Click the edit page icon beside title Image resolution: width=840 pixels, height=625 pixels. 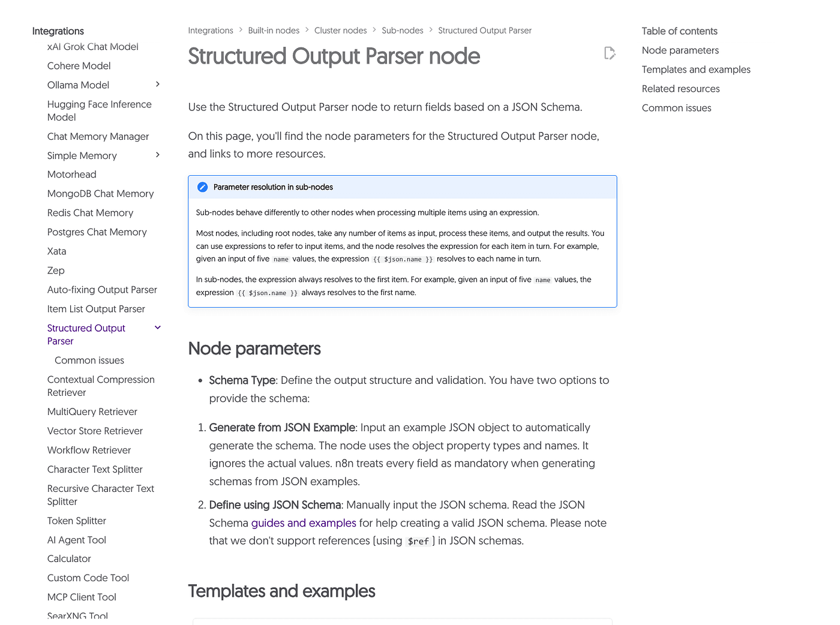coord(610,53)
